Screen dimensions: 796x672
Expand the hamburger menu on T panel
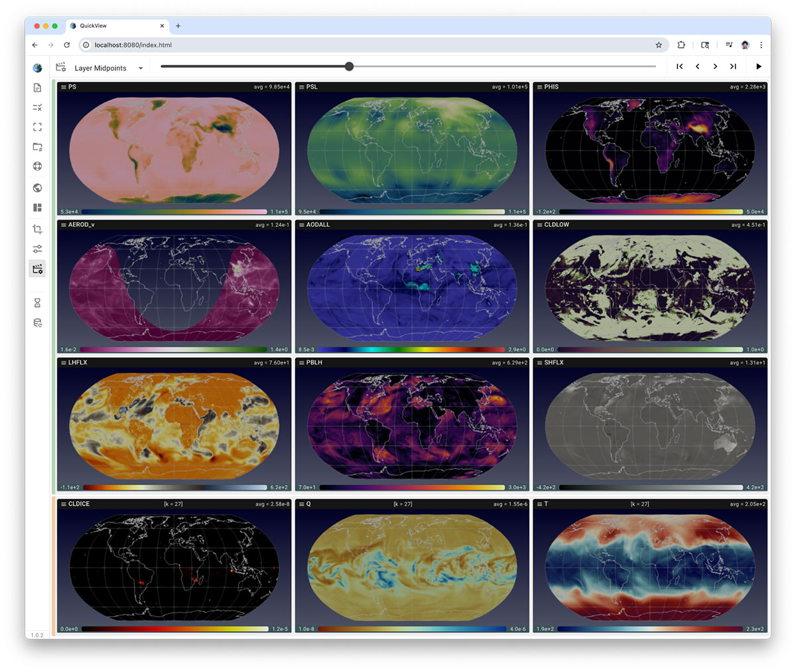point(539,504)
